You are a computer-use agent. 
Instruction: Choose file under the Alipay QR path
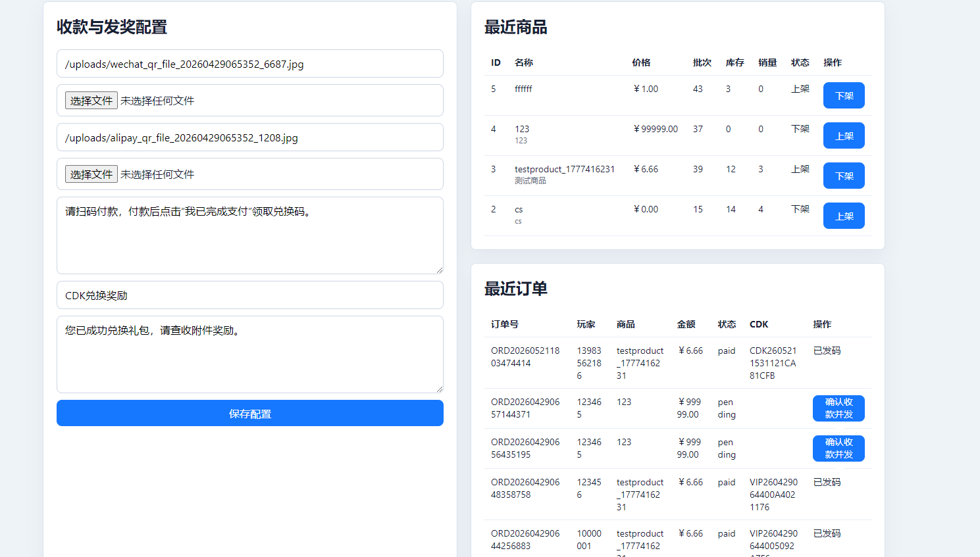pos(91,174)
